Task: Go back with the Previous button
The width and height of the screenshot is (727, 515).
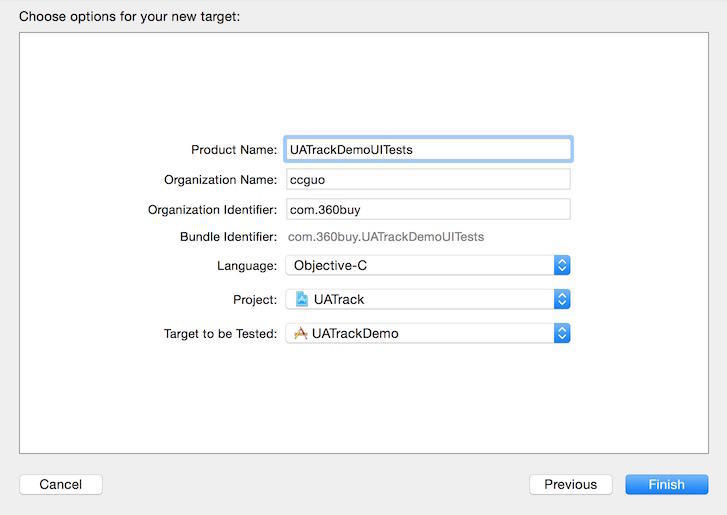Action: point(571,484)
